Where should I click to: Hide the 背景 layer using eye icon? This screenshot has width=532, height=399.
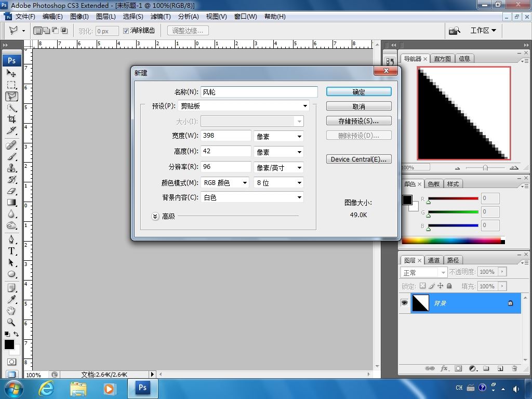tap(405, 303)
